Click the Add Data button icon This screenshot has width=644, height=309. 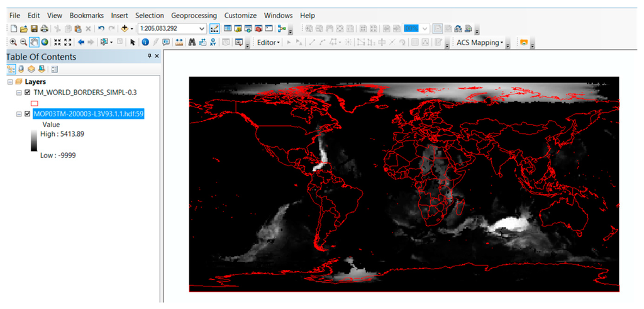[x=125, y=28]
